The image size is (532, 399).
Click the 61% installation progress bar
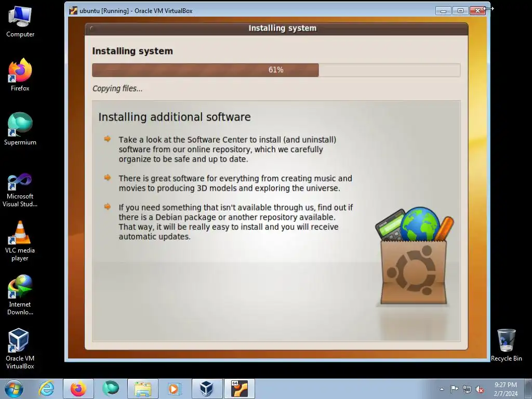(276, 70)
